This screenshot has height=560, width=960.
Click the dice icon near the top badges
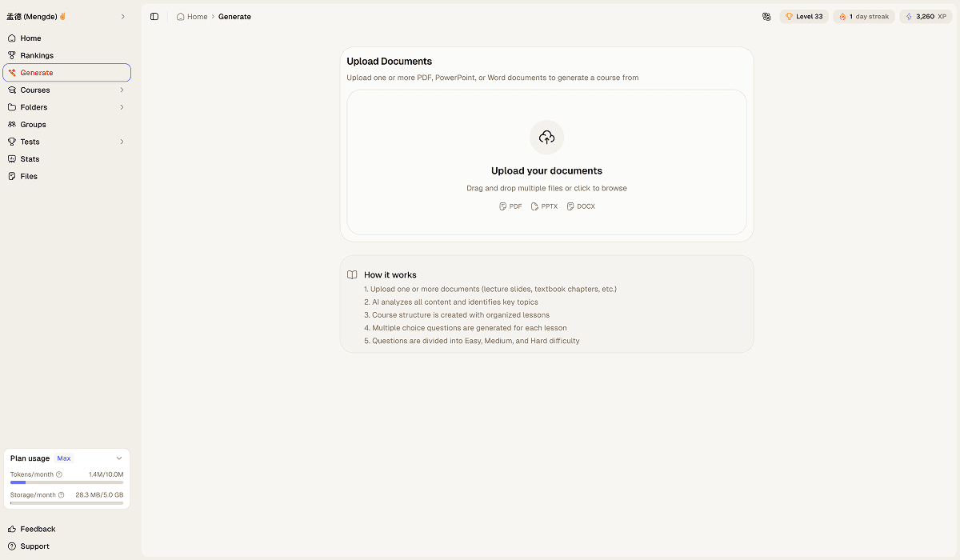766,16
